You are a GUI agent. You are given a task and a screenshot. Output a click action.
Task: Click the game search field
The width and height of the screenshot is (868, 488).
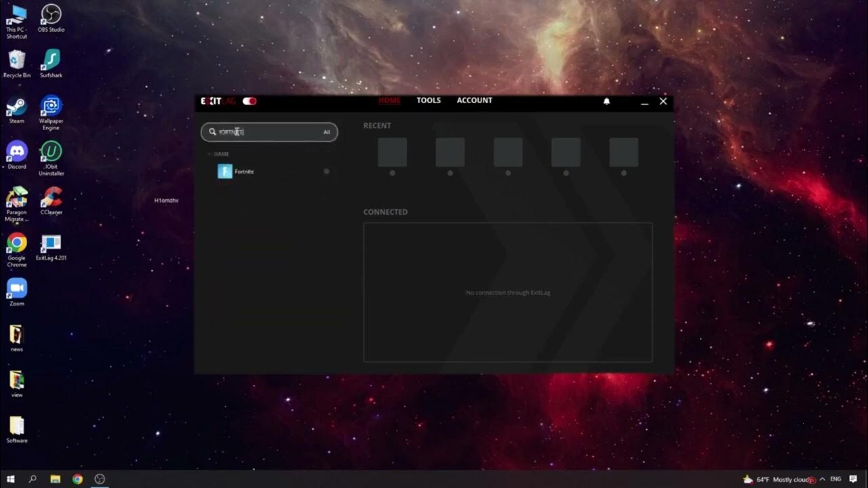click(269, 132)
